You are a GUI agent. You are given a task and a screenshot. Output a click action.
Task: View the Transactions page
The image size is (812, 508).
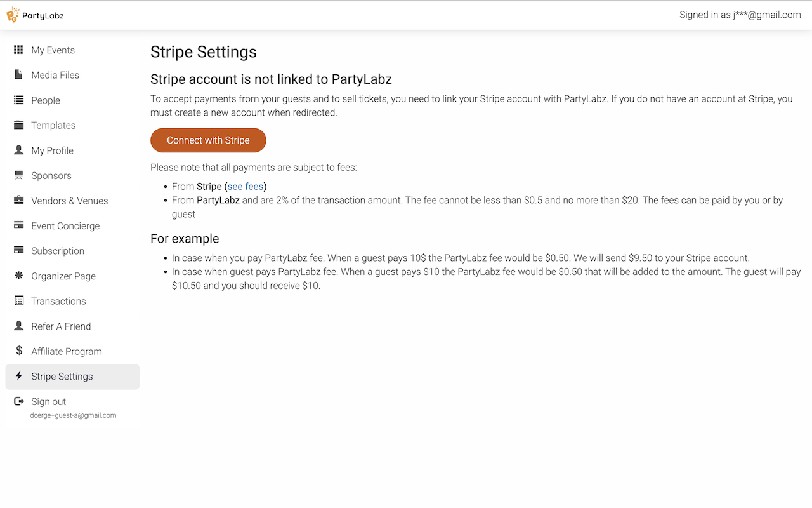click(58, 301)
